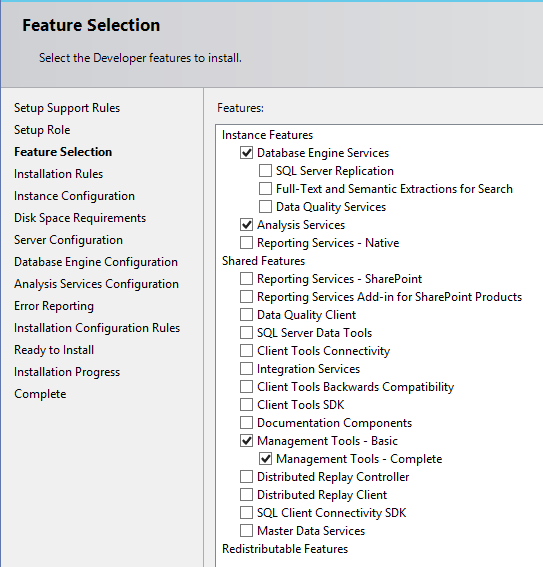The width and height of the screenshot is (543, 567).
Task: Tick the Client Tools SDK checkbox
Action: tap(247, 405)
